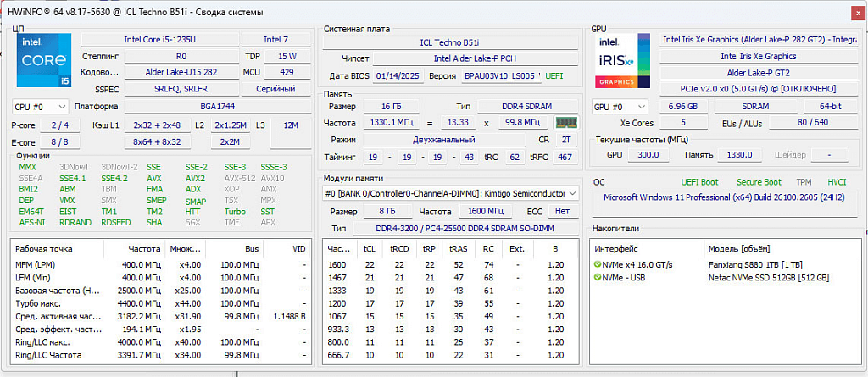The height and width of the screenshot is (377, 868).
Task: Click the green check icon beside NVMe x4
Action: (x=598, y=265)
